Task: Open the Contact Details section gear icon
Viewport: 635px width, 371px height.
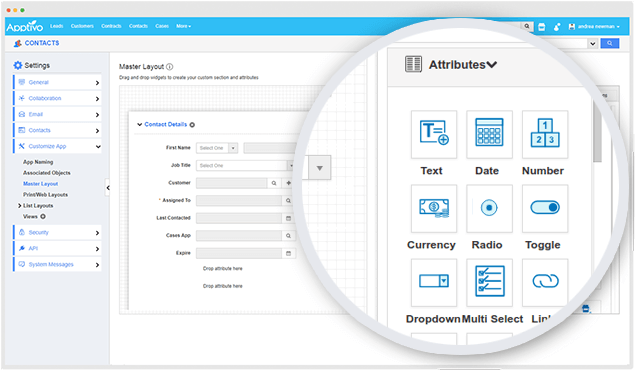Action: (192, 125)
